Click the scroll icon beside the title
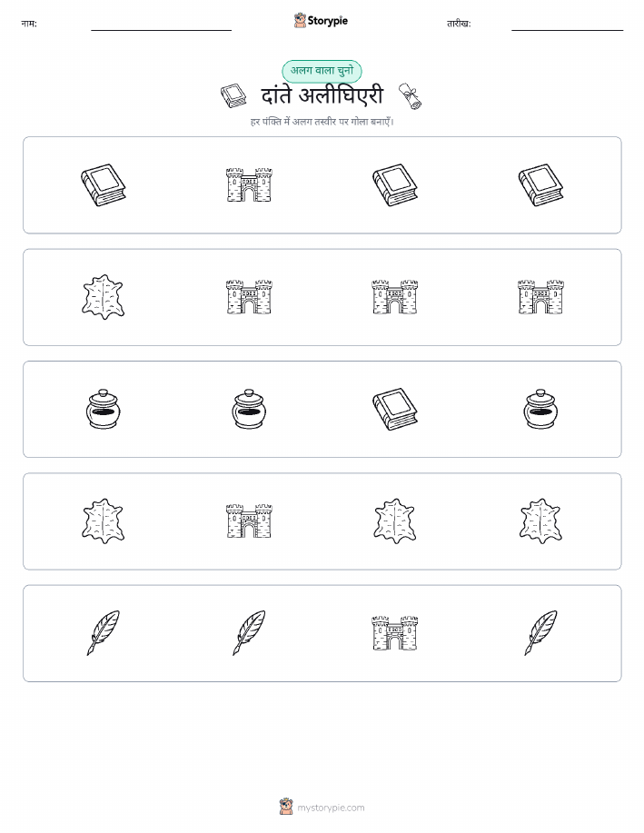Image resolution: width=644 pixels, height=833 pixels. point(411,96)
